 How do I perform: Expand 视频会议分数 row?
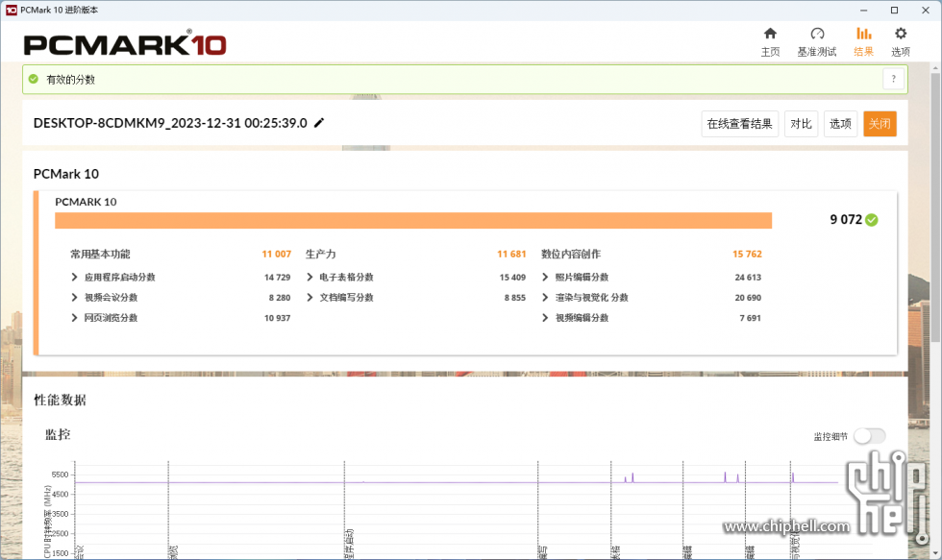tap(75, 297)
